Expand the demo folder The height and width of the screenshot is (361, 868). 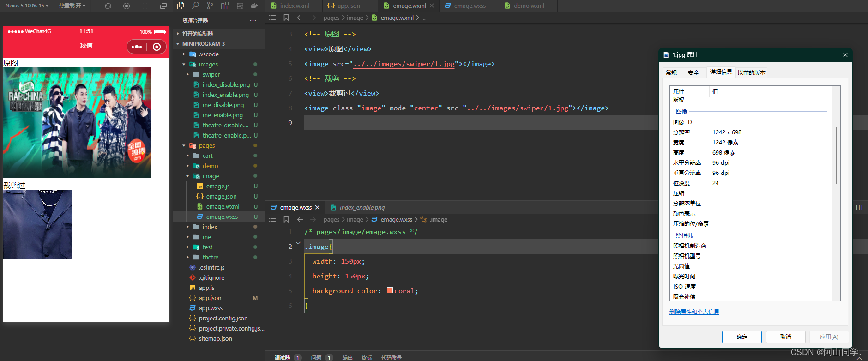click(219, 166)
